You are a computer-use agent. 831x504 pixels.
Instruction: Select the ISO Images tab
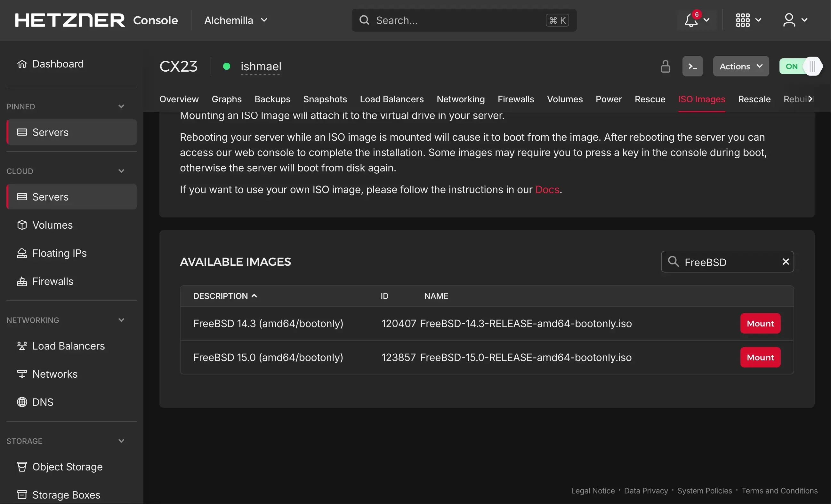pyautogui.click(x=701, y=99)
